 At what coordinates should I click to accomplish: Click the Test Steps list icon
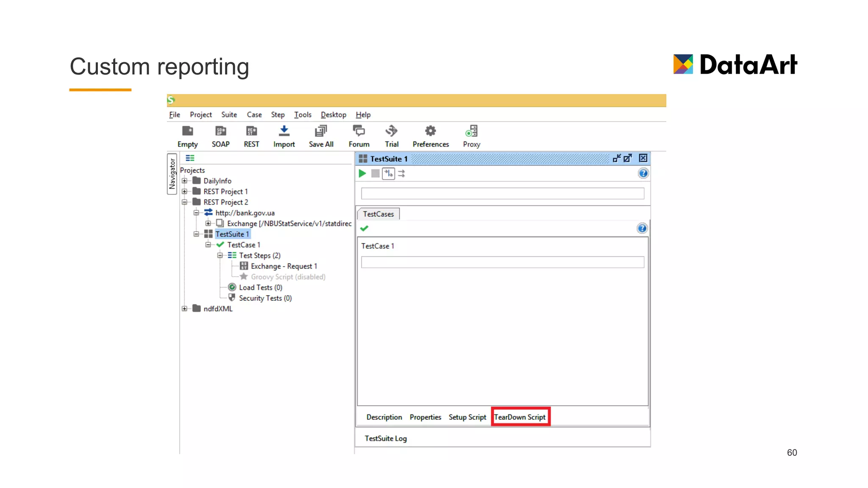(232, 255)
